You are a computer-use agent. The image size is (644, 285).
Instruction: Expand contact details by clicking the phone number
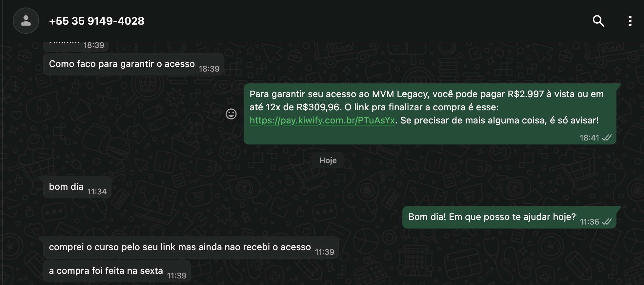pos(96,21)
